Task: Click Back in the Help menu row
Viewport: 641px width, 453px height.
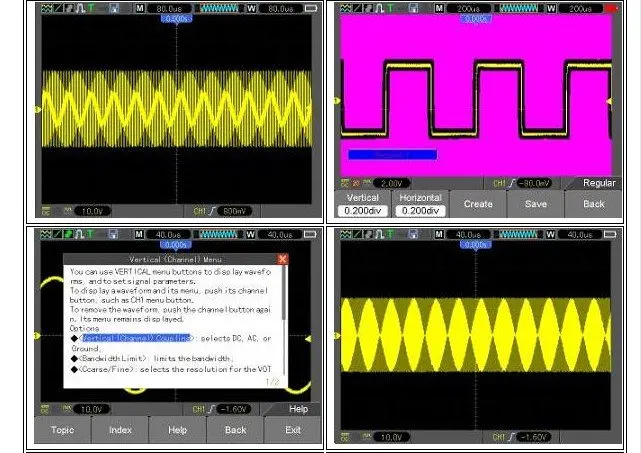Action: [235, 430]
